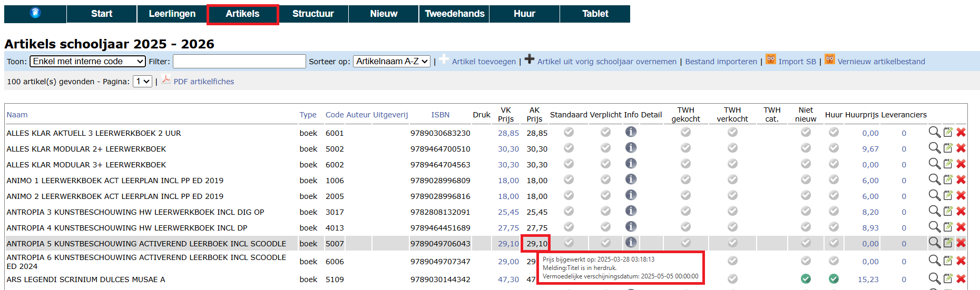This screenshot has height=290, width=980.
Task: Click huurprijs 9,67 for ALLES KLAR MODULAR 2+
Action: (x=870, y=149)
